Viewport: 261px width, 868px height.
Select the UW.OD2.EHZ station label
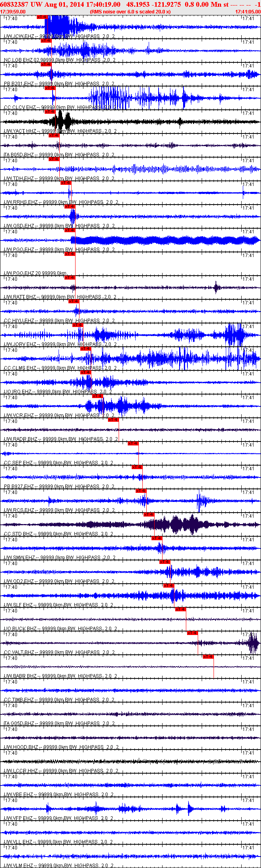(x=59, y=581)
